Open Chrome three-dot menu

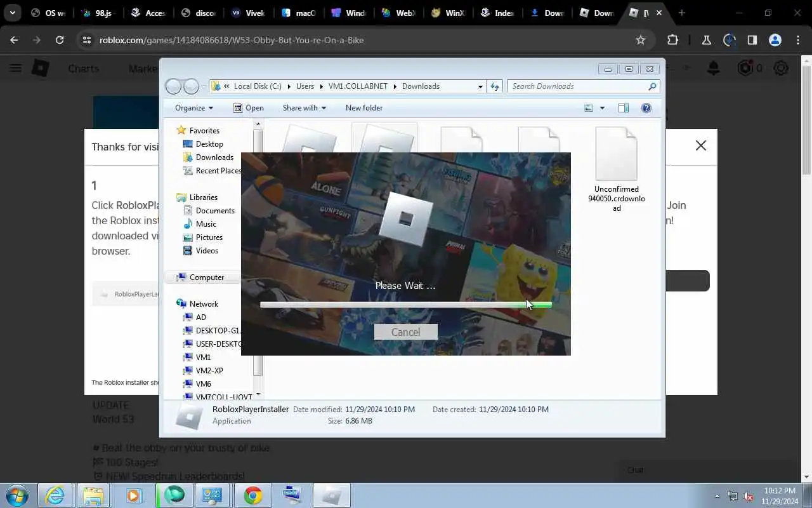(x=798, y=40)
